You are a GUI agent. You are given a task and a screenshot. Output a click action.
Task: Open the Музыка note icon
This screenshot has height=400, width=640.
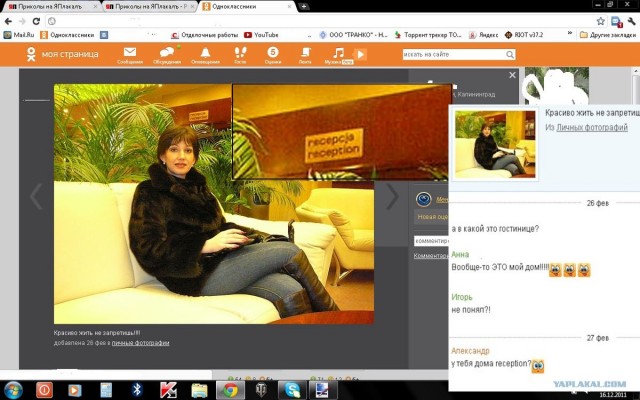[339, 53]
